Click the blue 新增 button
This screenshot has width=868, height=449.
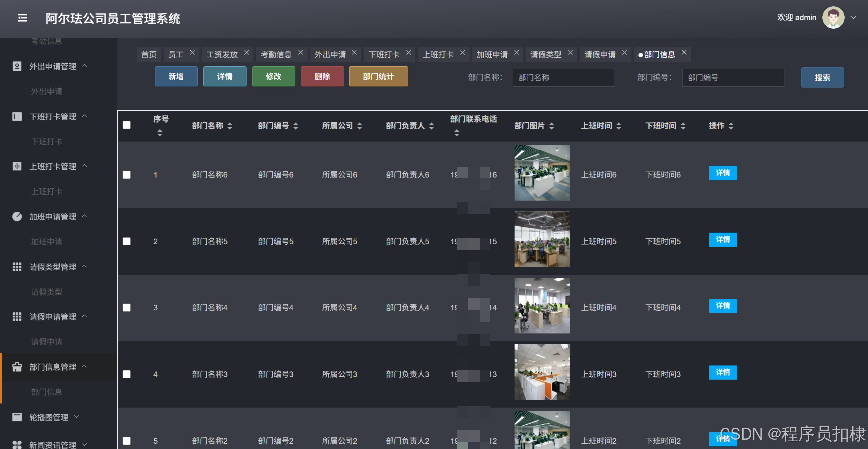(176, 76)
